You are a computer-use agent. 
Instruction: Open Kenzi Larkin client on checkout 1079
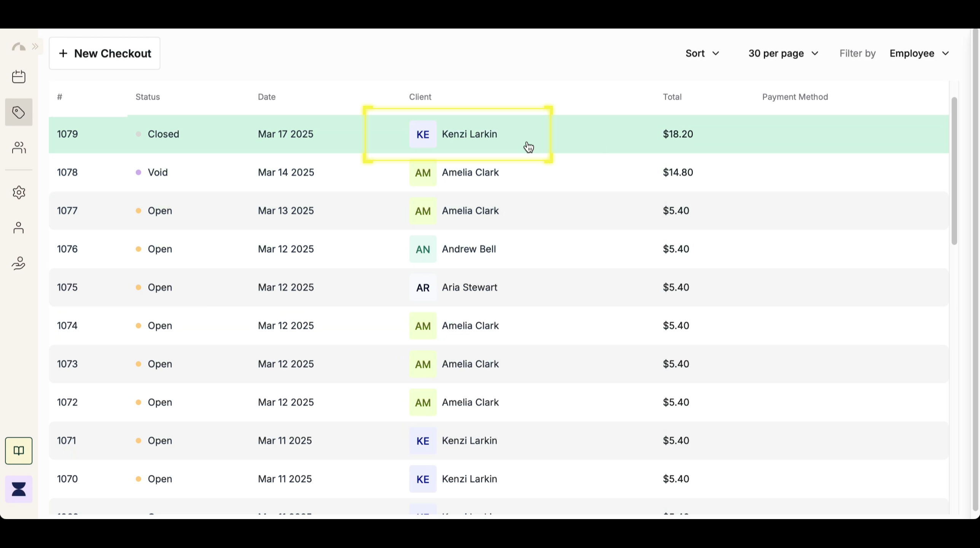tap(469, 134)
